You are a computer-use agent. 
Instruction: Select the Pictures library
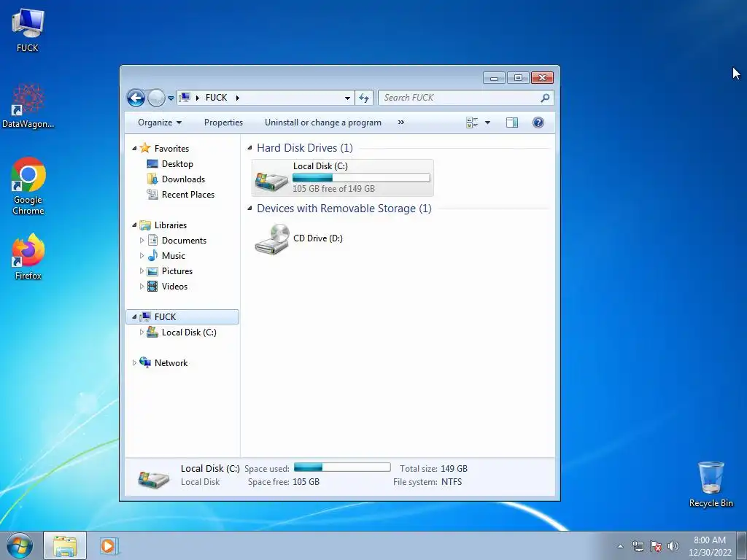177,271
